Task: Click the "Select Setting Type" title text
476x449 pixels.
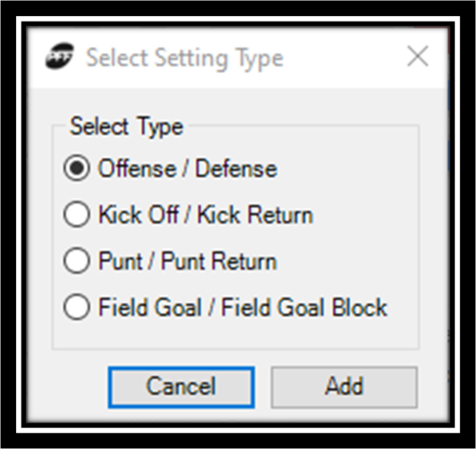Action: pos(184,57)
